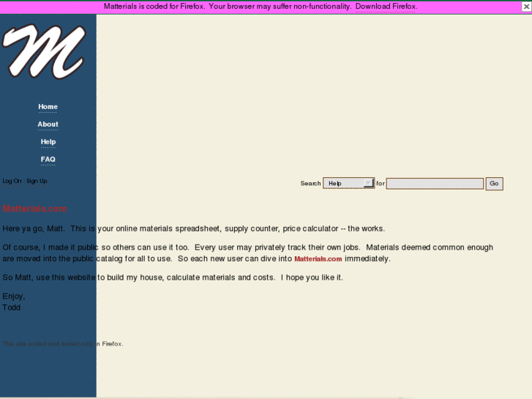Click the Matterials.com heading

click(x=34, y=209)
